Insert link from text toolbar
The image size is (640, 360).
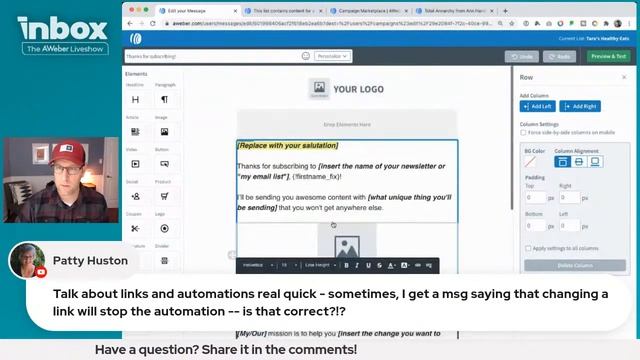418,265
